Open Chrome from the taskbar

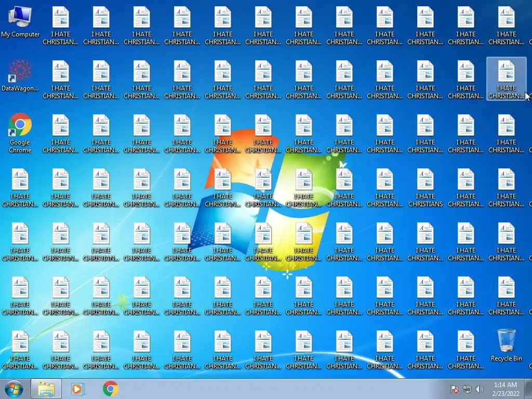pos(110,389)
